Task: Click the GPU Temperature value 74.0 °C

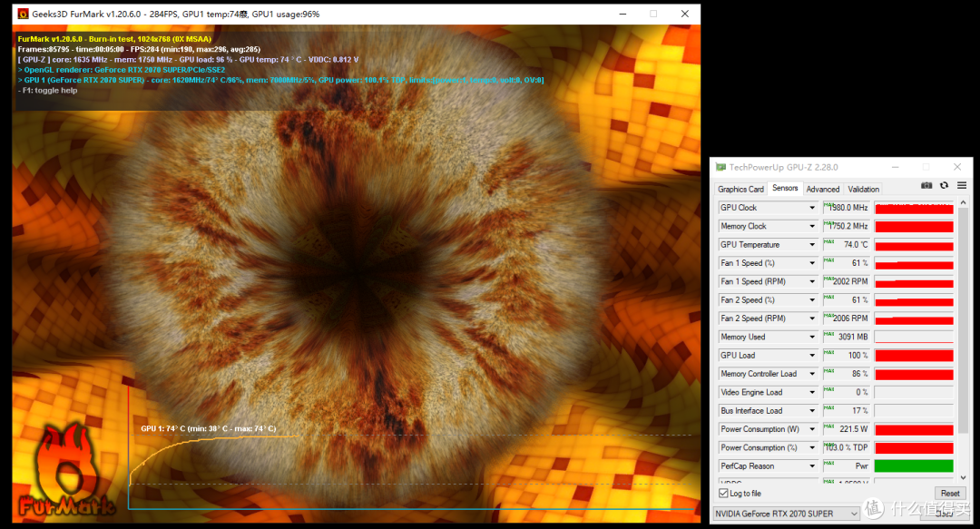Action: [847, 244]
